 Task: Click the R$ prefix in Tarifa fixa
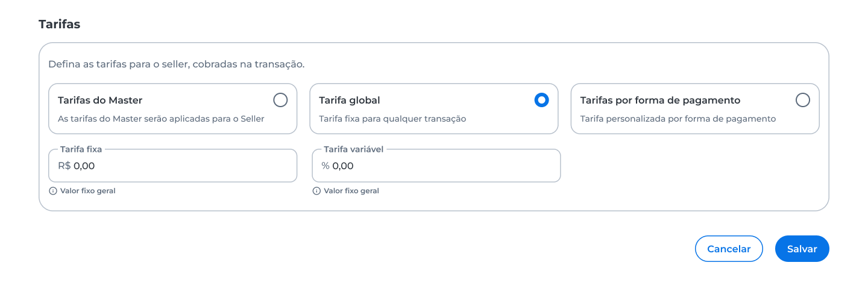coord(64,166)
